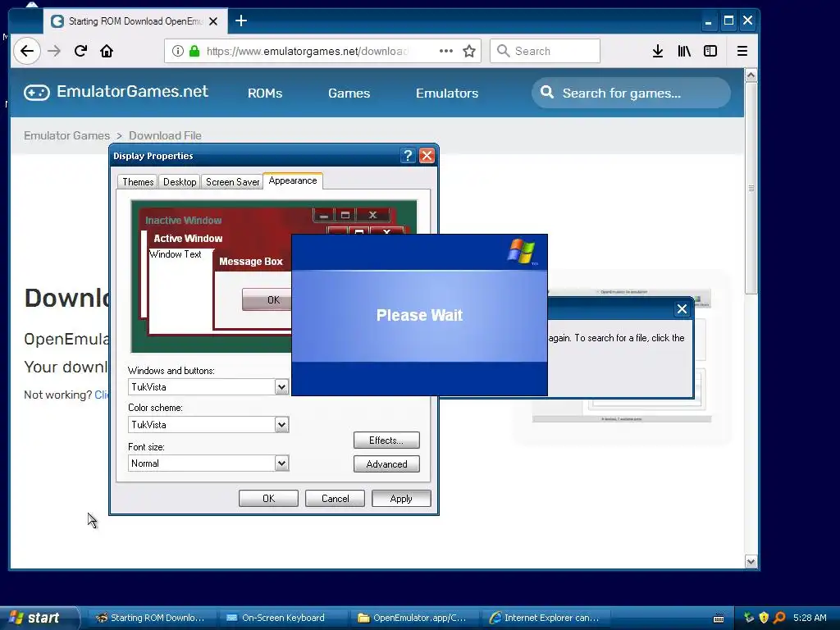Click the Search for games field
The height and width of the screenshot is (630, 840).
[631, 94]
